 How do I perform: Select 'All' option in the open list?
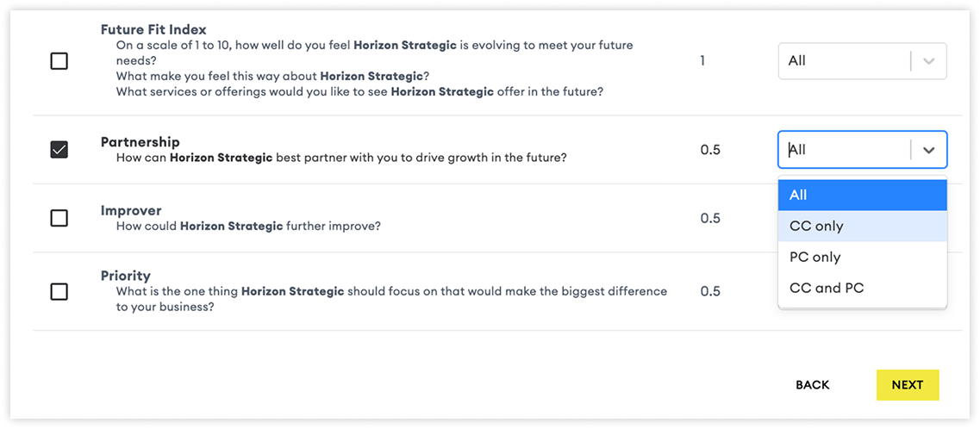[862, 195]
